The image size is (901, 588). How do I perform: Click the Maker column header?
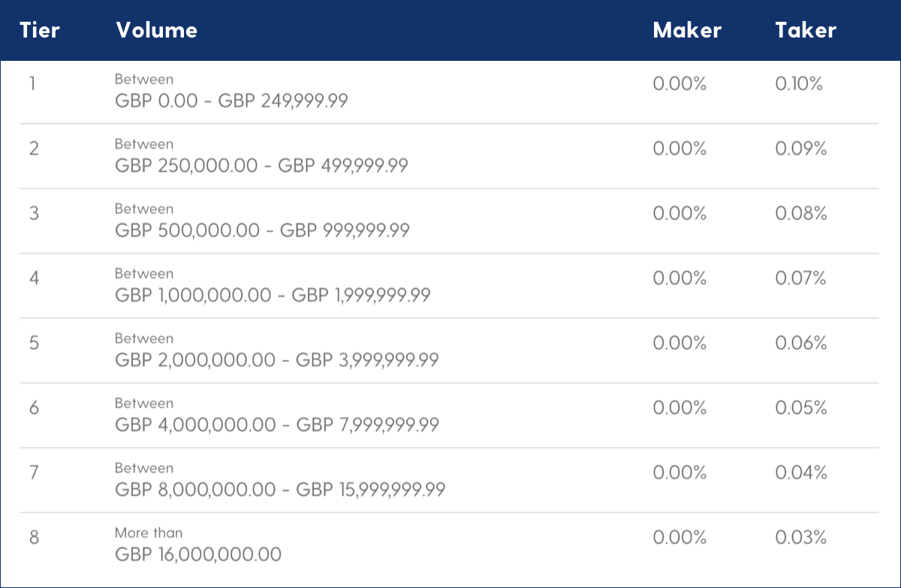[687, 30]
